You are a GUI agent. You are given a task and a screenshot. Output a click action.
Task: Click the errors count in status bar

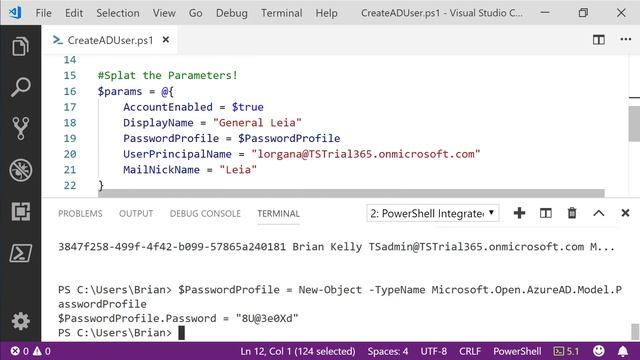[x=19, y=351]
